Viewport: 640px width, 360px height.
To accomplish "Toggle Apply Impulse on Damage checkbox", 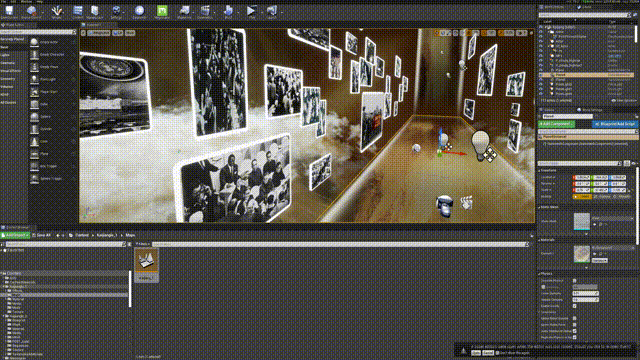I will pos(574,331).
